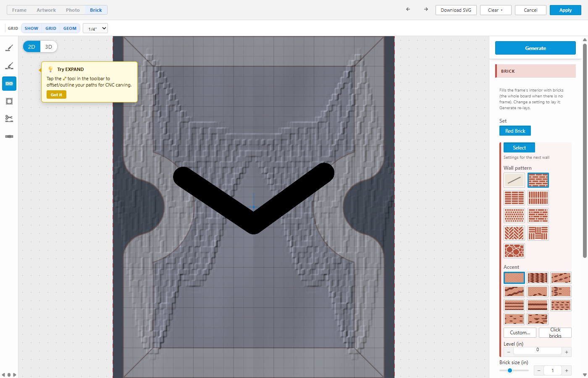Click the Cancel button

pyautogui.click(x=530, y=10)
